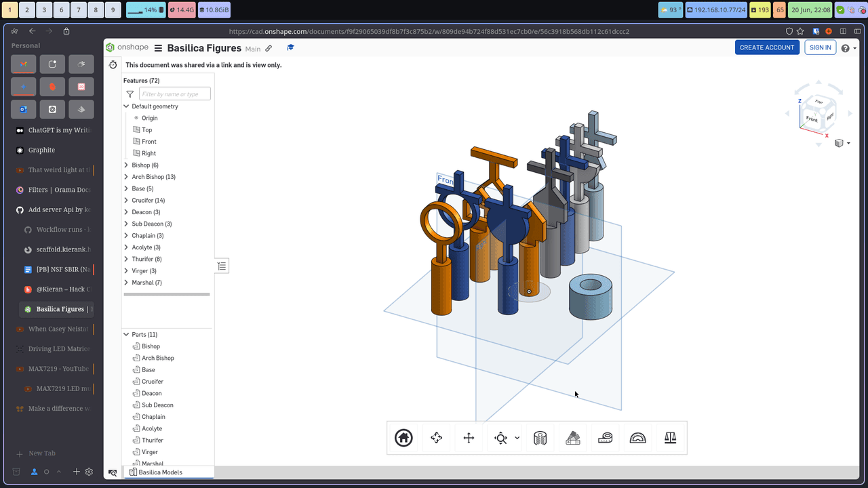Select the rotate view tool icon
Viewport: 868px width, 488px height.
[x=436, y=438]
